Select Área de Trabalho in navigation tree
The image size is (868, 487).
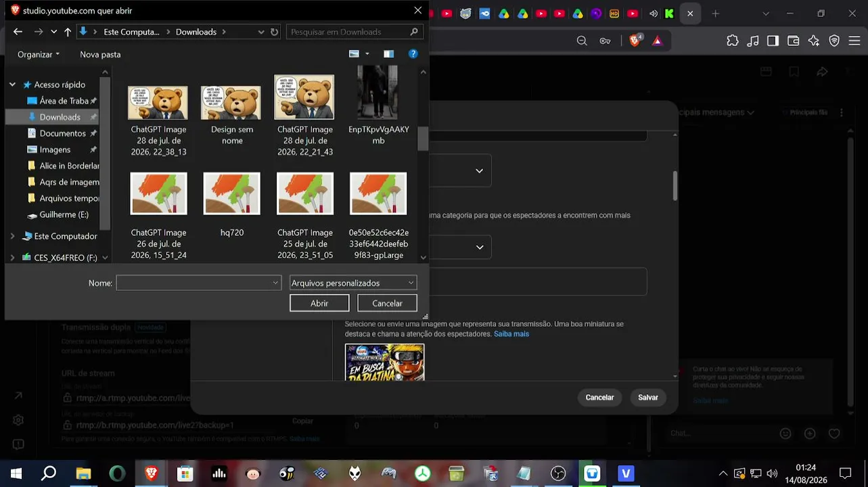[64, 101]
